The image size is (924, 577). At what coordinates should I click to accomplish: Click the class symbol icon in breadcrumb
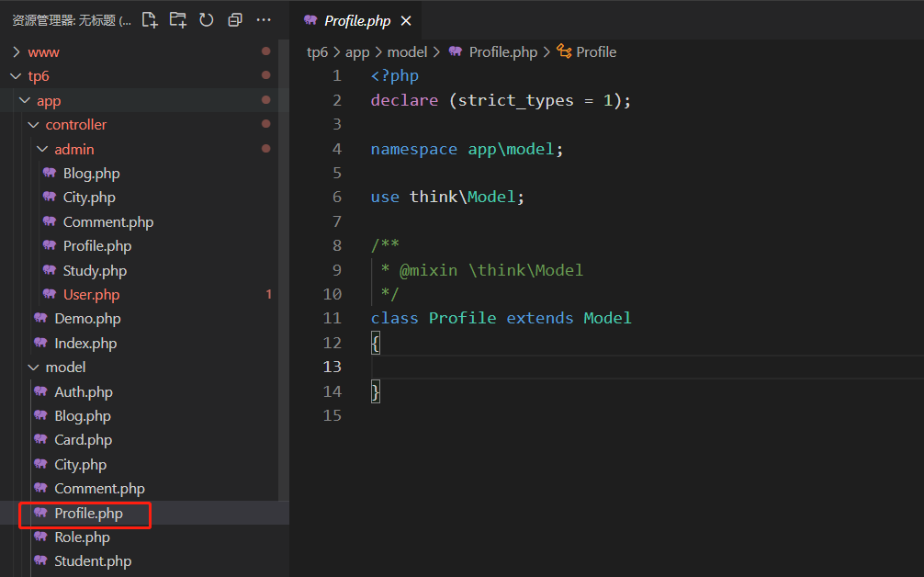(x=564, y=51)
